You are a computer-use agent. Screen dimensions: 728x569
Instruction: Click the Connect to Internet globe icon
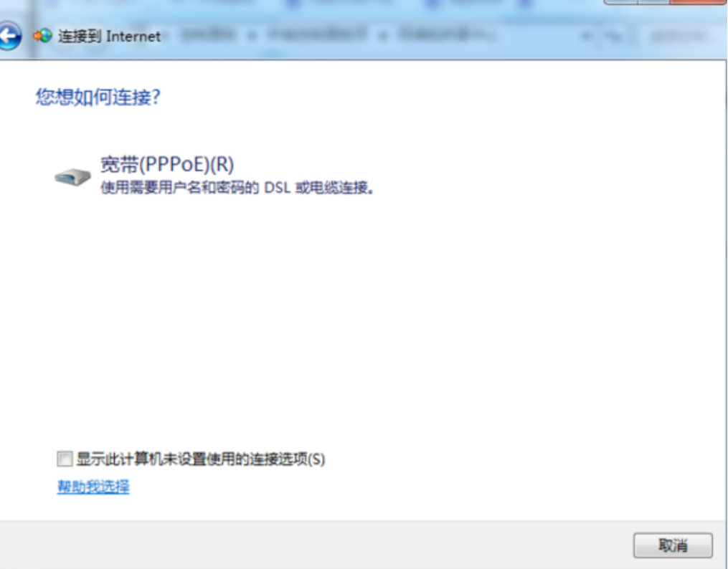click(42, 36)
